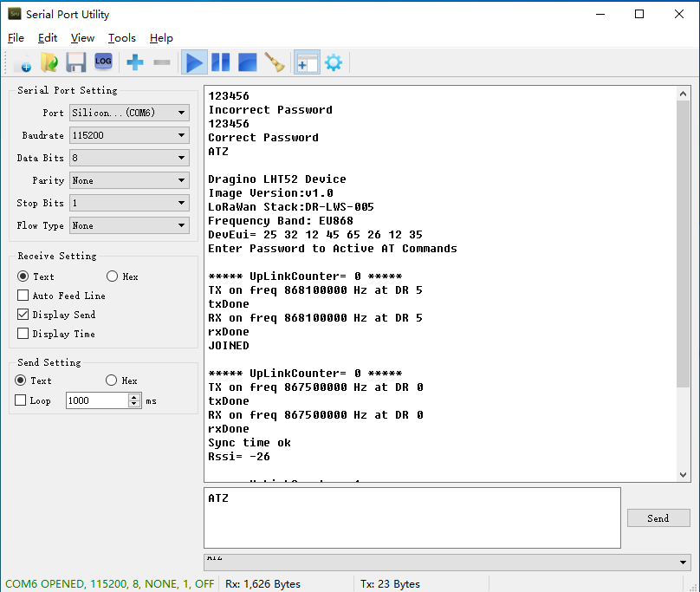Click the New file toolbar icon

coord(23,62)
